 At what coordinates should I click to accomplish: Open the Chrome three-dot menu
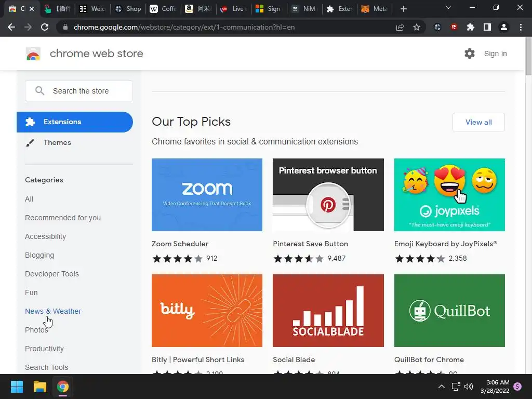521,27
